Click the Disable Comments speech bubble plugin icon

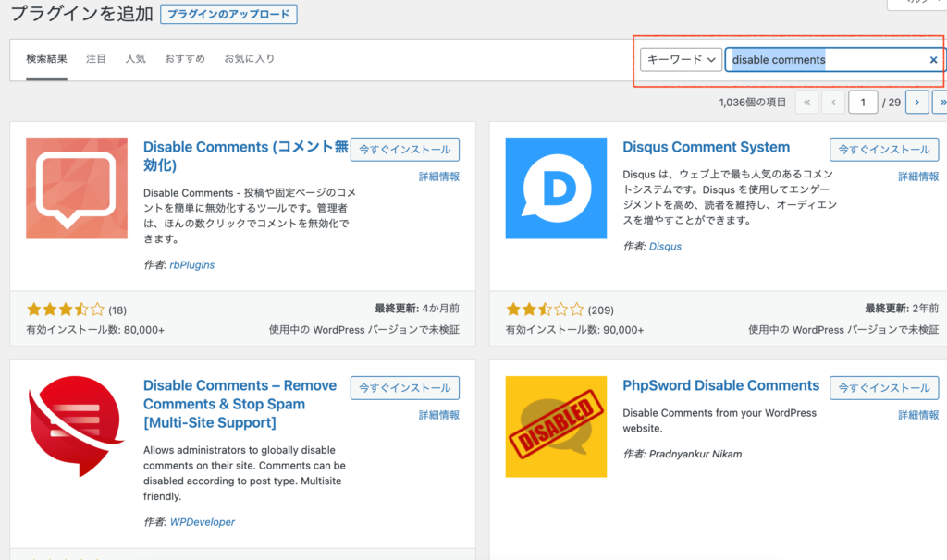[77, 189]
